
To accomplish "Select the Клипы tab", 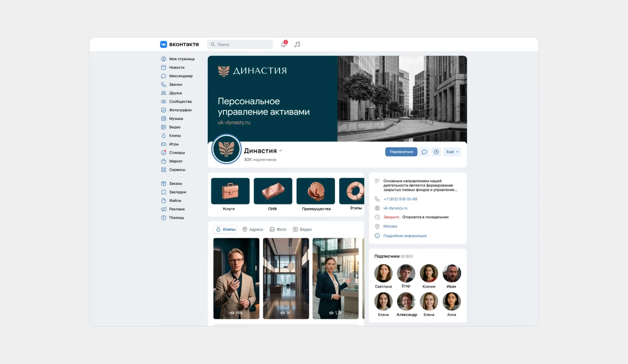I will [226, 230].
